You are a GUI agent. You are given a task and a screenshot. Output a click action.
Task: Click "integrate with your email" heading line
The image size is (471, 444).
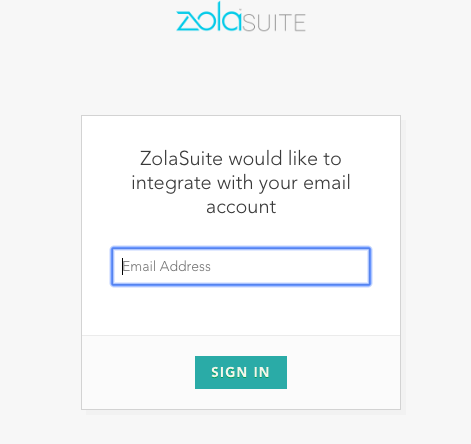pyautogui.click(x=241, y=183)
